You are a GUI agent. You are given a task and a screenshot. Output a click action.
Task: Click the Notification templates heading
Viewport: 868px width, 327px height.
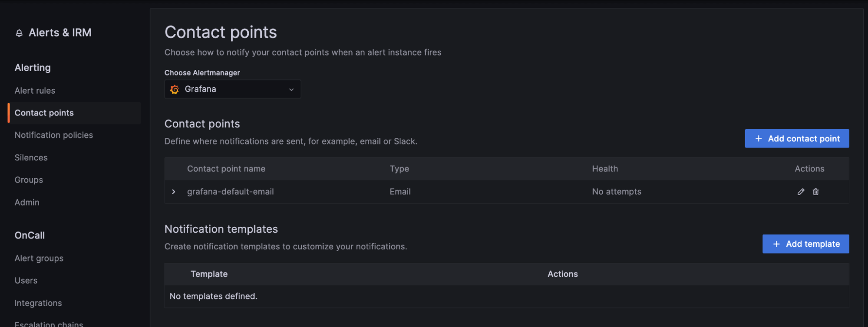(x=221, y=229)
